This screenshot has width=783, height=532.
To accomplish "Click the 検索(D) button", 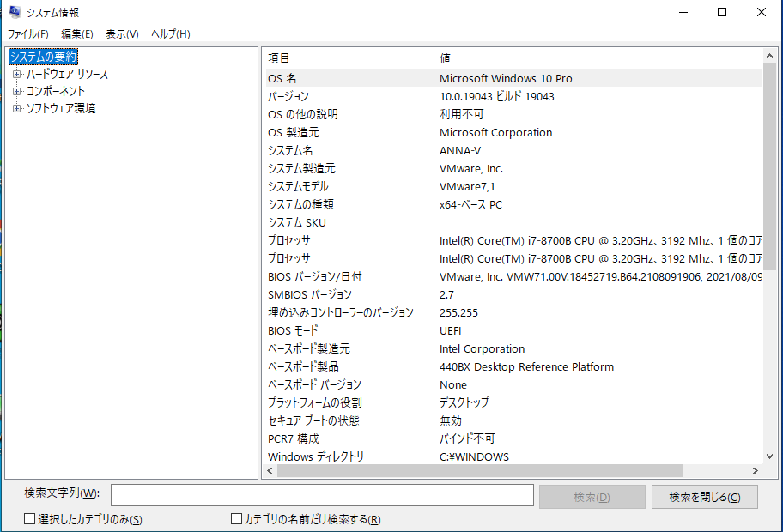I will (592, 497).
